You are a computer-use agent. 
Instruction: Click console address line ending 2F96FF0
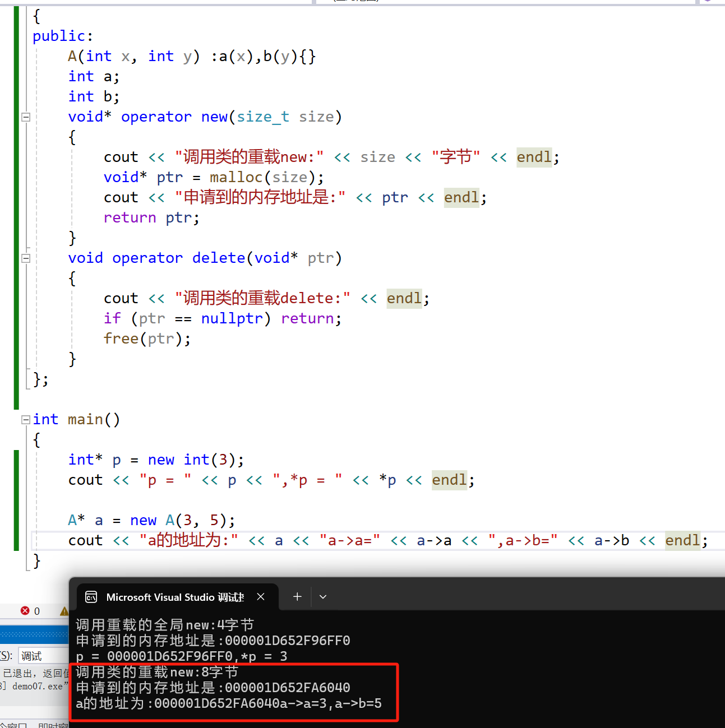[213, 641]
